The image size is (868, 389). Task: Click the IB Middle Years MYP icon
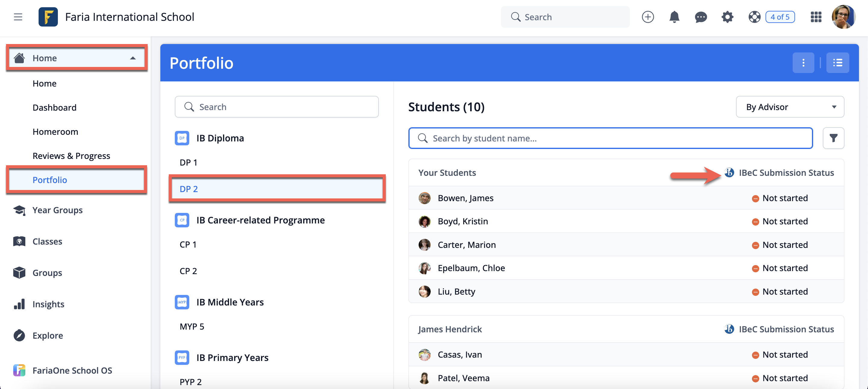(x=182, y=302)
